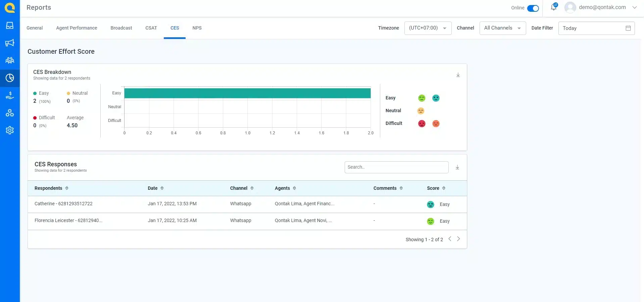Open the Broadcast megaphone sidebar icon

click(x=10, y=43)
